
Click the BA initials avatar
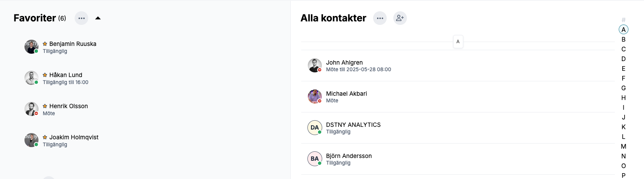314,159
